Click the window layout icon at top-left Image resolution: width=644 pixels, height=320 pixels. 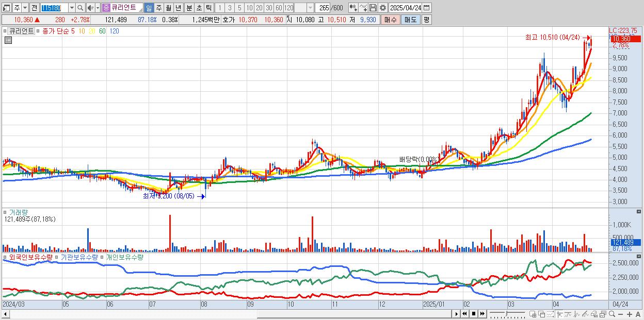tap(7, 8)
